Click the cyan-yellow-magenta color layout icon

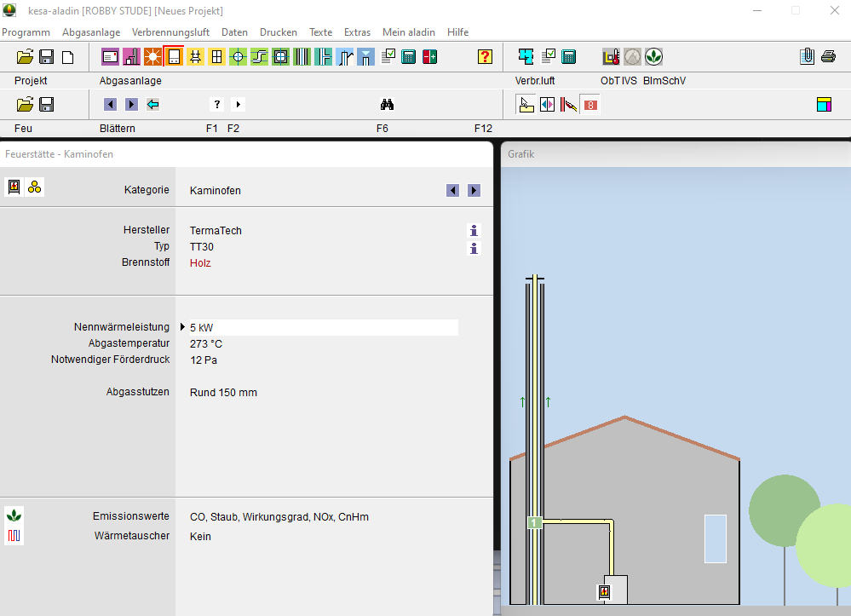(x=824, y=105)
